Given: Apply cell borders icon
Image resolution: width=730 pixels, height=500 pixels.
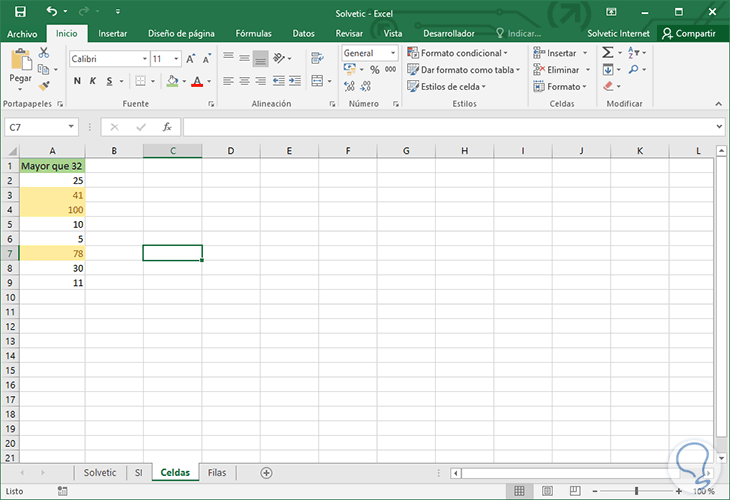Looking at the screenshot, I should click(x=140, y=81).
